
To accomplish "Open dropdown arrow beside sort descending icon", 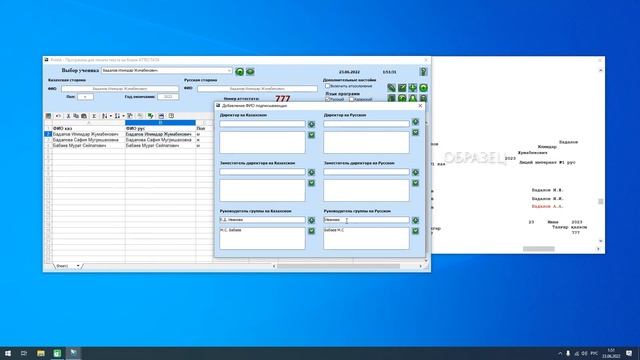I will click(123, 116).
